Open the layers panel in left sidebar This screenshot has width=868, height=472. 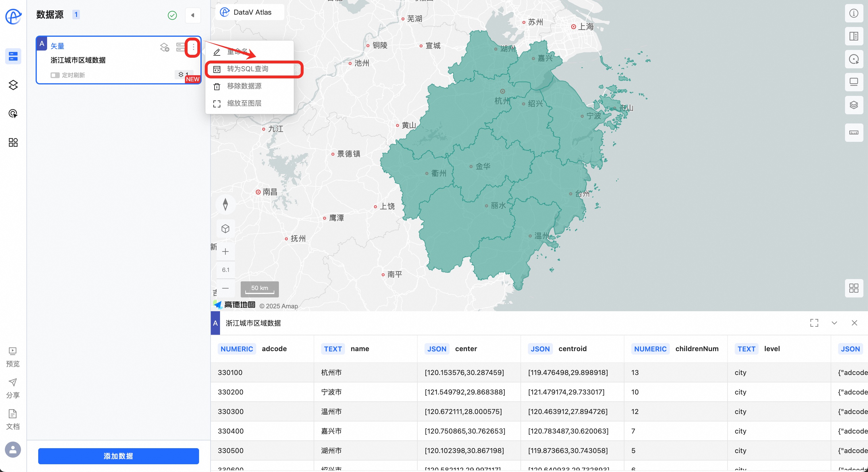point(13,85)
